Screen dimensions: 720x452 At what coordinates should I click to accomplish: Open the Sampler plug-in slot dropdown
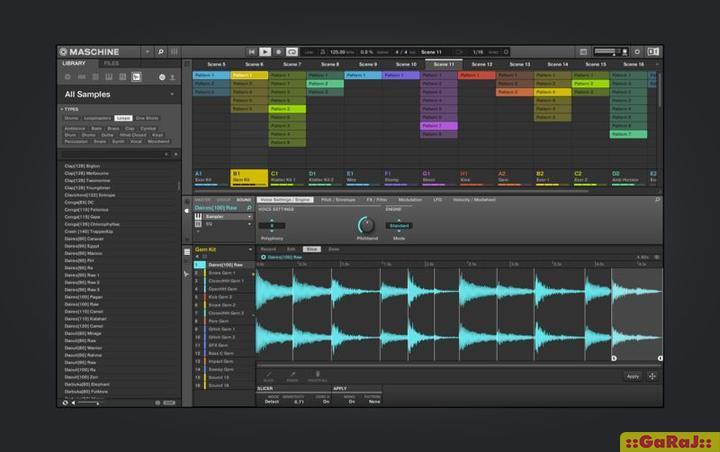(250, 216)
